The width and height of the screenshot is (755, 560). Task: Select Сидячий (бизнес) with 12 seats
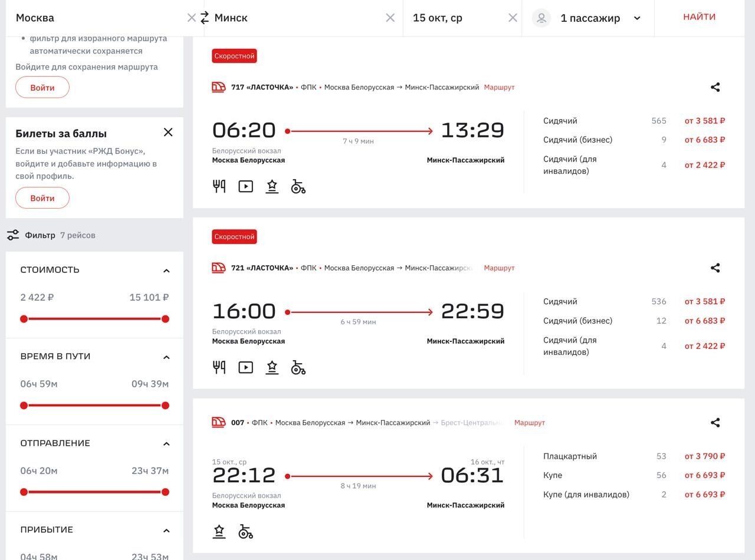coord(634,321)
